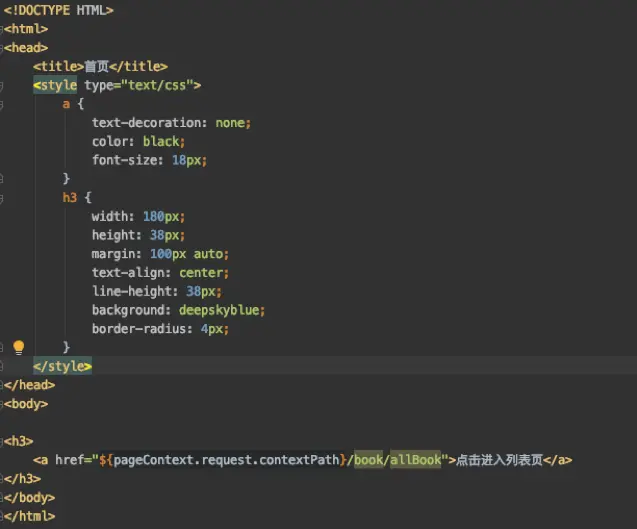Viewport: 637px width, 529px height.
Task: Click the 'h3' CSS selector
Action: point(69,197)
